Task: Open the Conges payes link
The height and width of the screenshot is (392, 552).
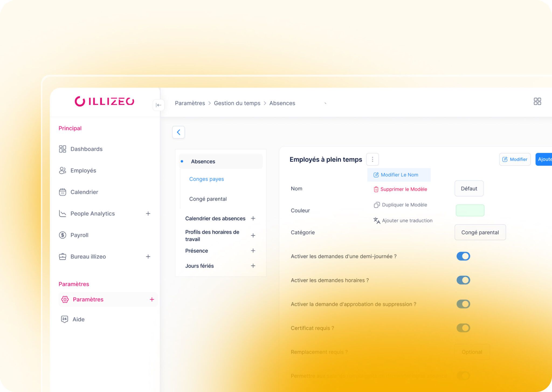Action: [206, 179]
